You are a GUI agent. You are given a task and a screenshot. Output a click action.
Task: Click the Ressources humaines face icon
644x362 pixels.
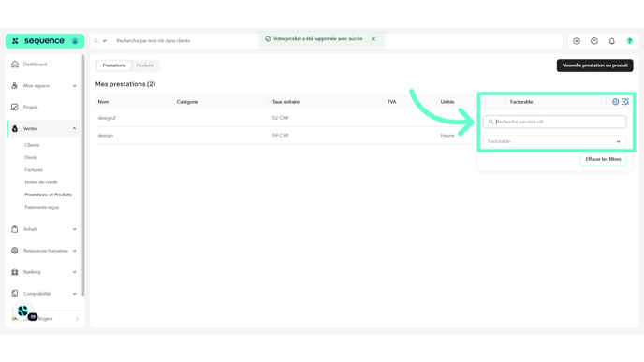(15, 251)
